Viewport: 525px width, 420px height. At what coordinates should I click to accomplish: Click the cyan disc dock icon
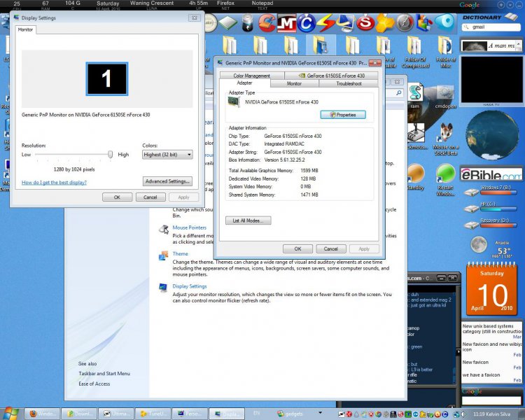click(x=445, y=22)
